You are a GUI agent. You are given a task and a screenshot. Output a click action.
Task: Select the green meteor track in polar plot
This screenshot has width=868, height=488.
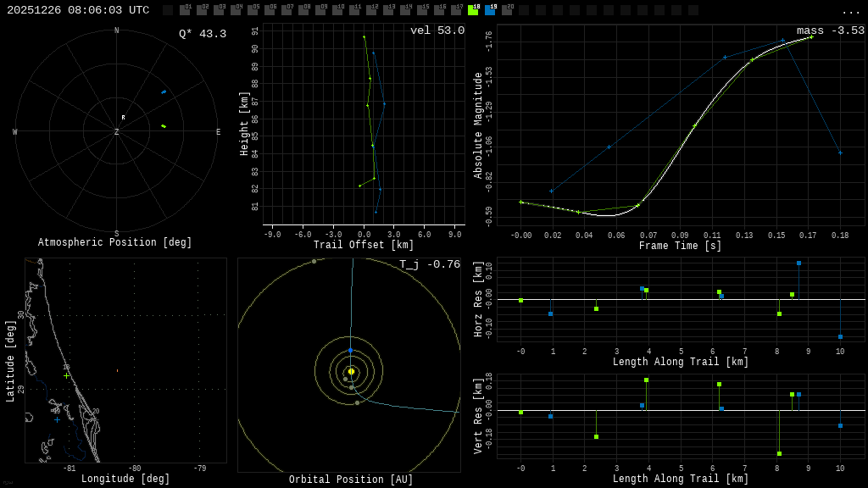(164, 126)
